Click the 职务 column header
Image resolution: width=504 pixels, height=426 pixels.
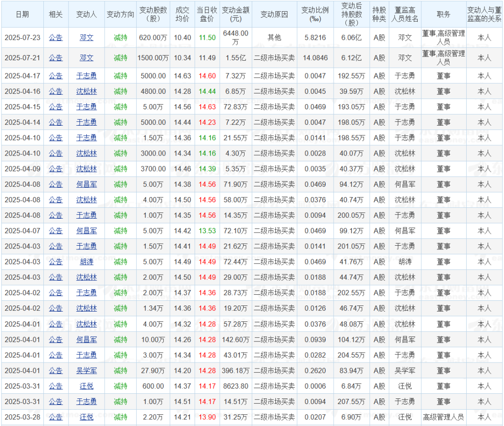(443, 14)
